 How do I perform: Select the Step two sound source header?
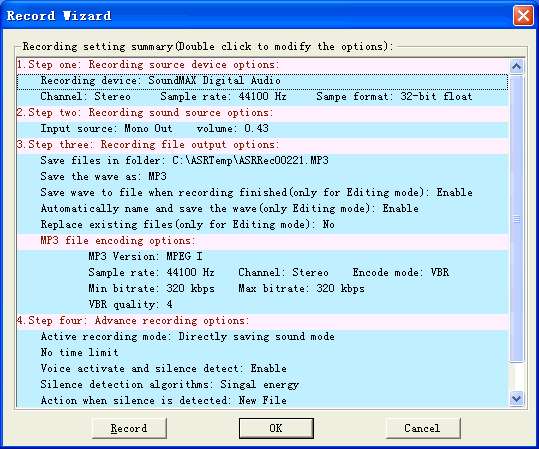point(262,113)
